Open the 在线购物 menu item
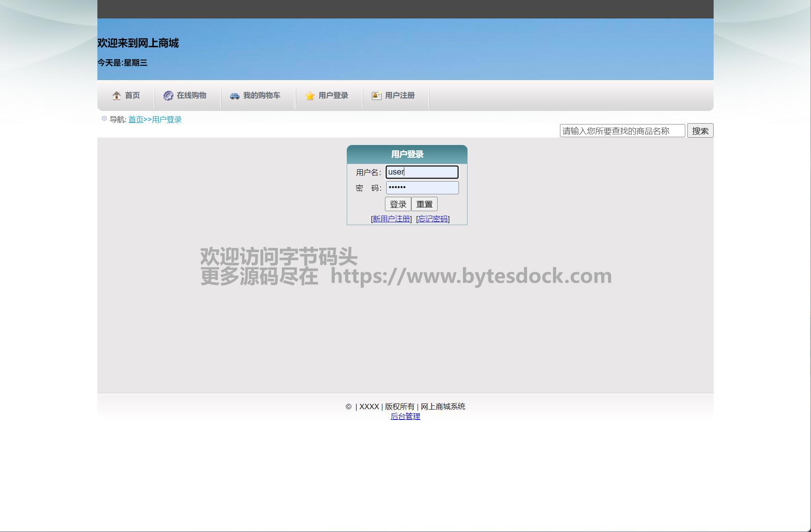 (x=191, y=95)
